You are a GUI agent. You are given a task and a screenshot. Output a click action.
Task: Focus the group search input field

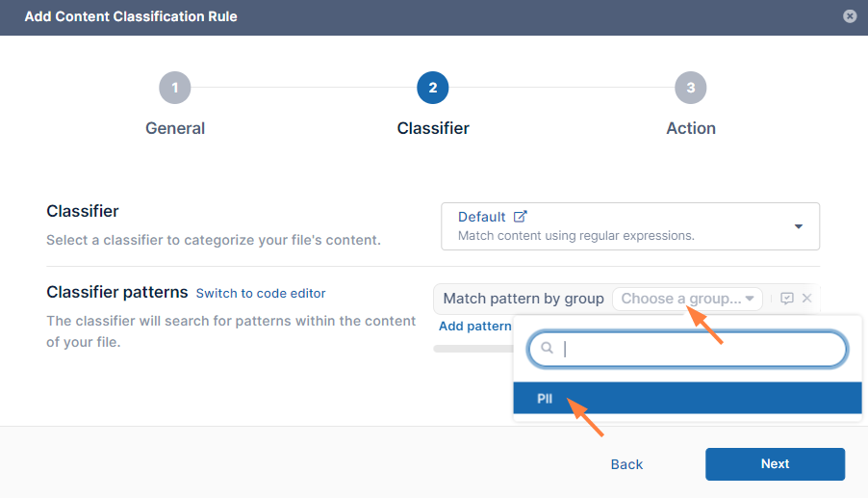pos(698,349)
